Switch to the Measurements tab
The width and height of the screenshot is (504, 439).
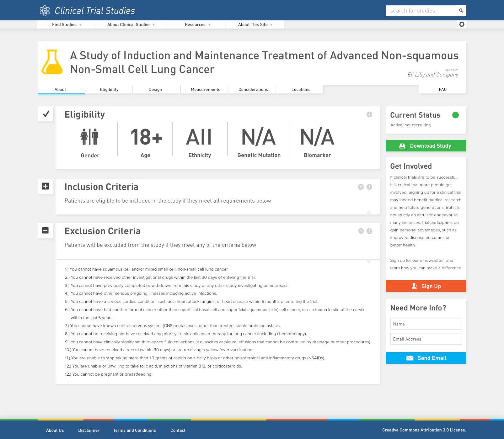click(x=205, y=89)
